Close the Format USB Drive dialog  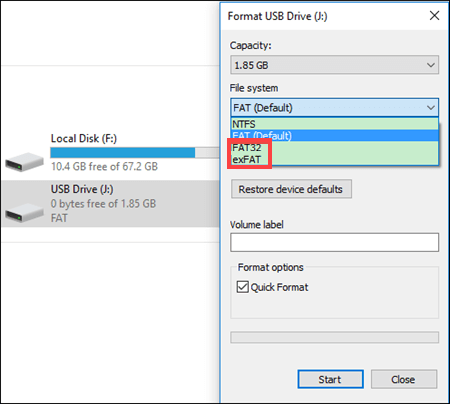click(x=434, y=15)
